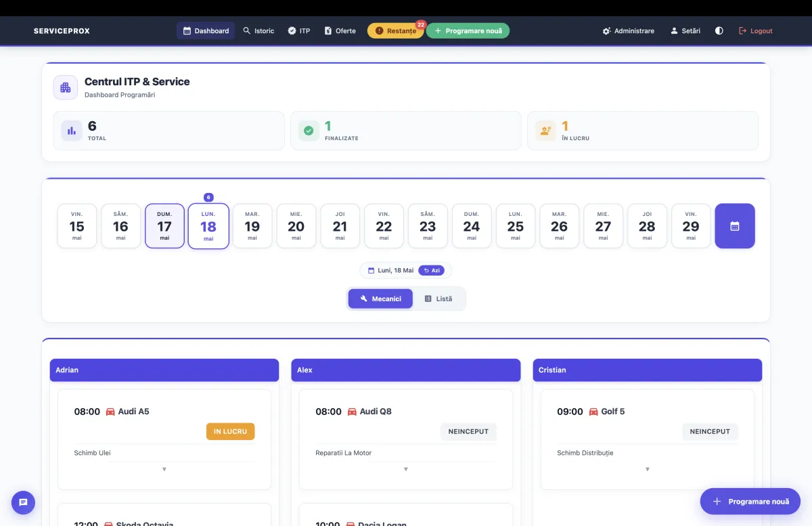Click the Schimb Ulei service text

[92, 453]
